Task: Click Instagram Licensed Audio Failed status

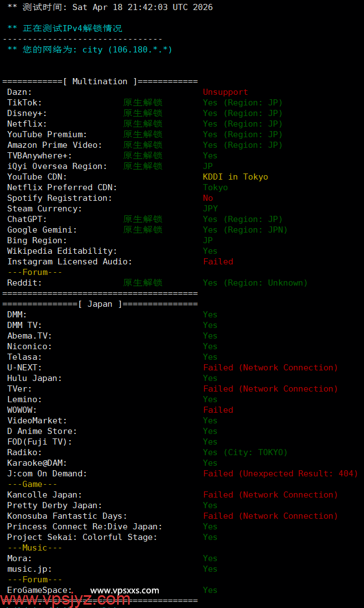Action: click(x=218, y=262)
